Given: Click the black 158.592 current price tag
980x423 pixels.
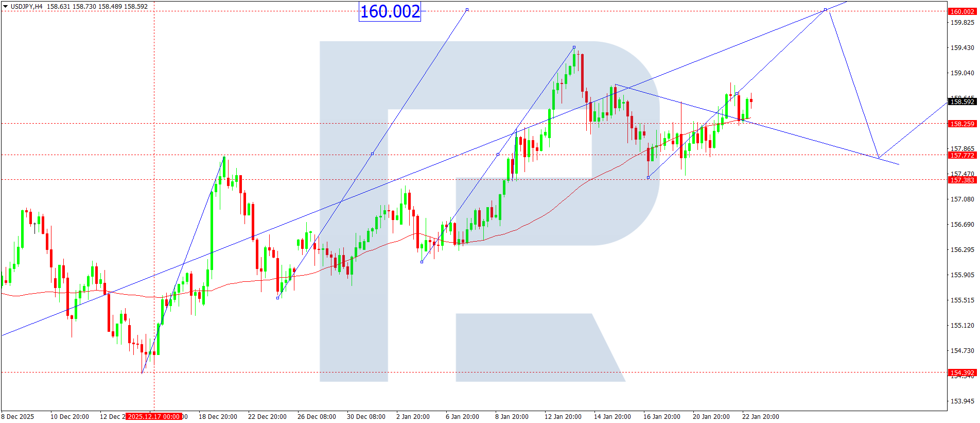Looking at the screenshot, I should (x=961, y=102).
